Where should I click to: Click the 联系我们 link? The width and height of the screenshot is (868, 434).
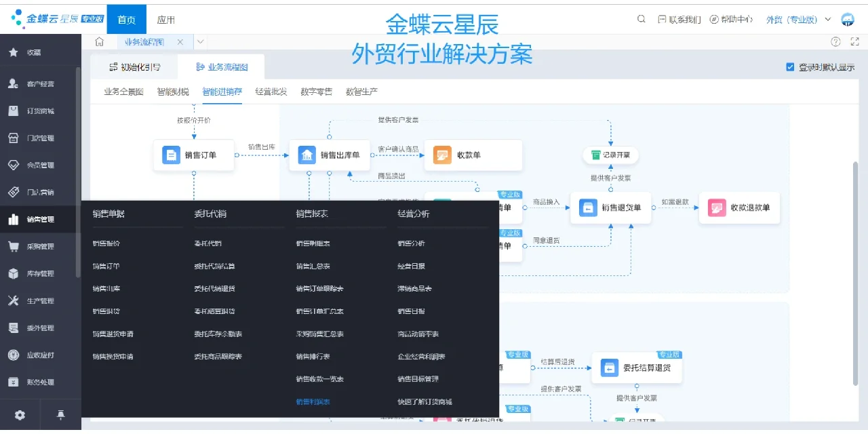[680, 19]
